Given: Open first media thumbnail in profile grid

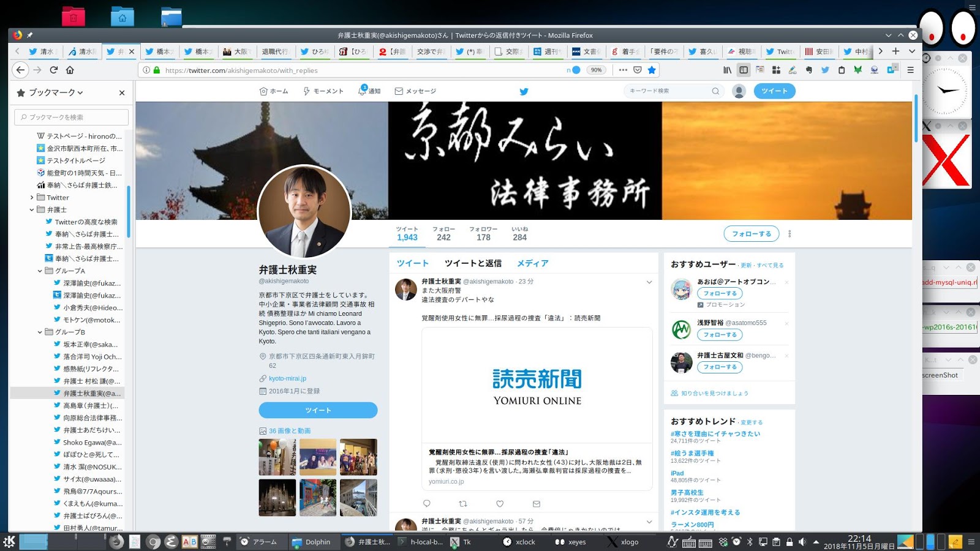Looking at the screenshot, I should 277,457.
